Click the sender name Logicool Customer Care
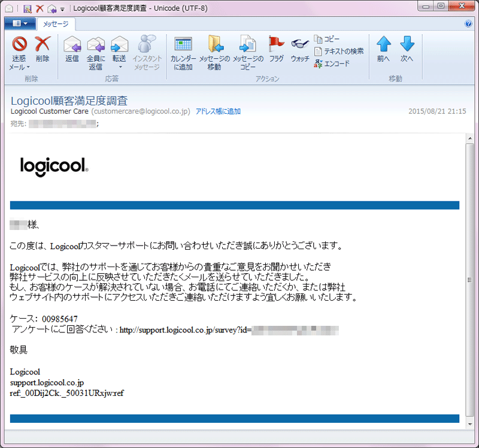Viewport: 479px width, 448px height. click(50, 111)
